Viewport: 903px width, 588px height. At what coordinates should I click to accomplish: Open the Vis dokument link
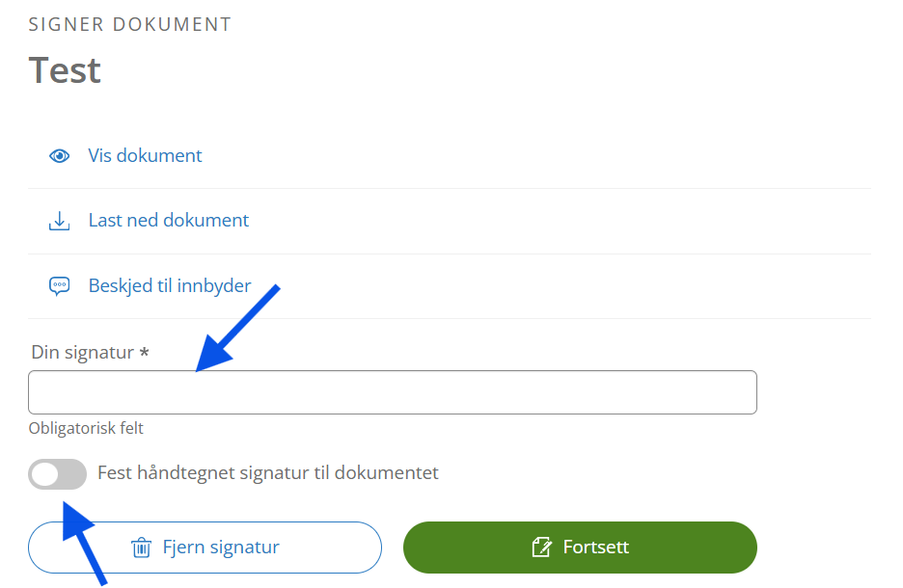(145, 156)
